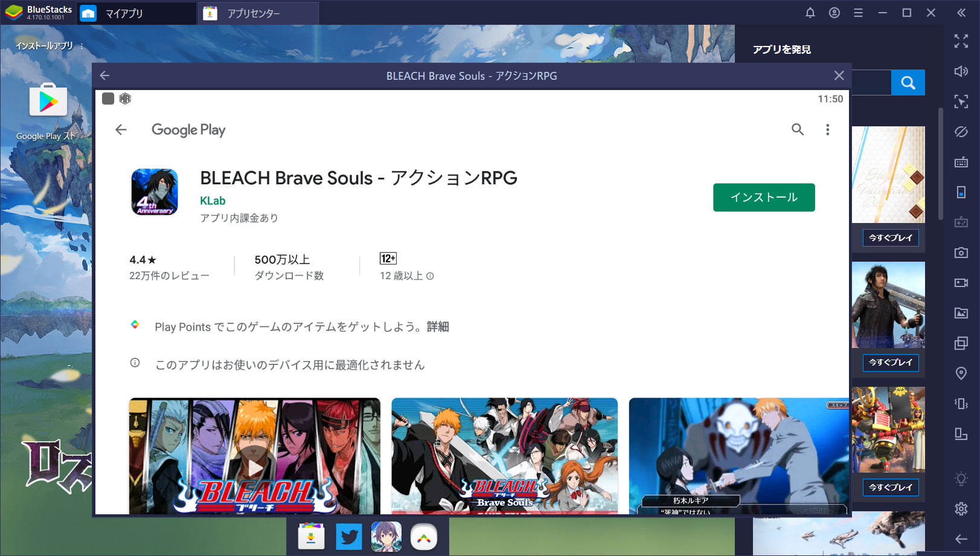Open Google Play Store app on home screen
The width and height of the screenshot is (980, 556).
click(x=48, y=101)
